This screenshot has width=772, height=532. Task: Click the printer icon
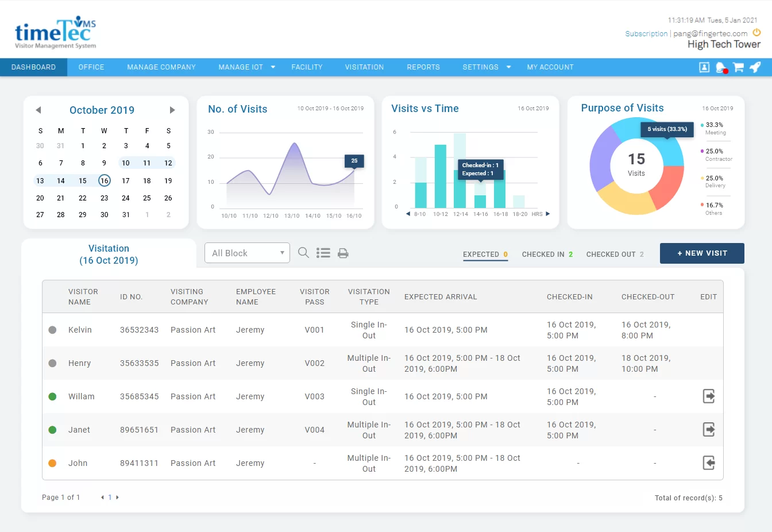[x=343, y=253]
